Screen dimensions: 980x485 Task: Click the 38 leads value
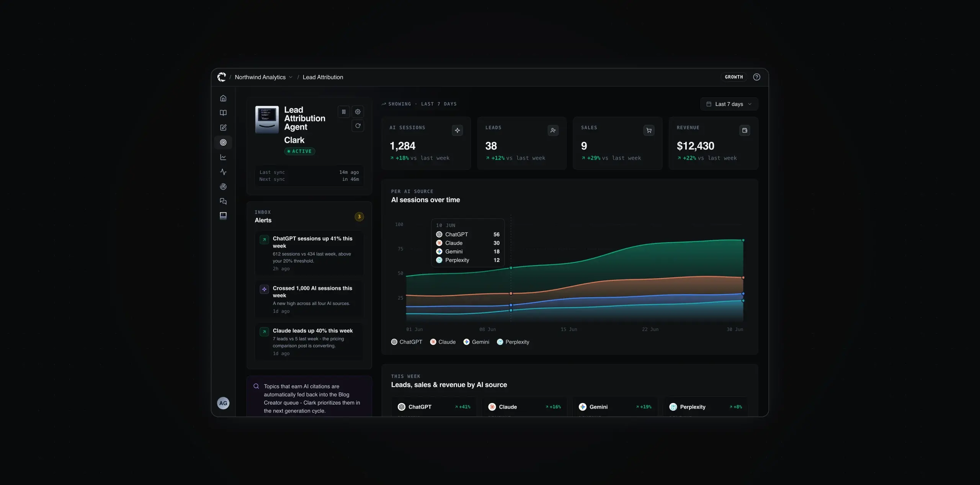click(491, 146)
